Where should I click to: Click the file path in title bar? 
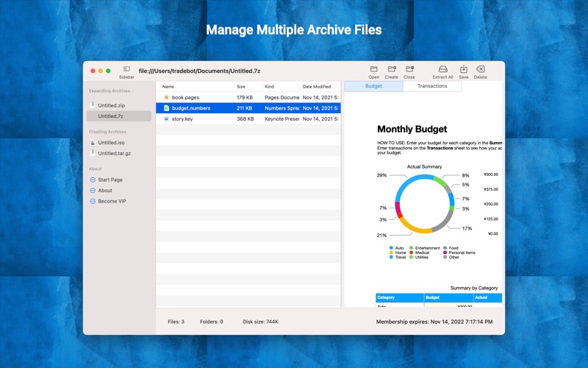pos(199,71)
